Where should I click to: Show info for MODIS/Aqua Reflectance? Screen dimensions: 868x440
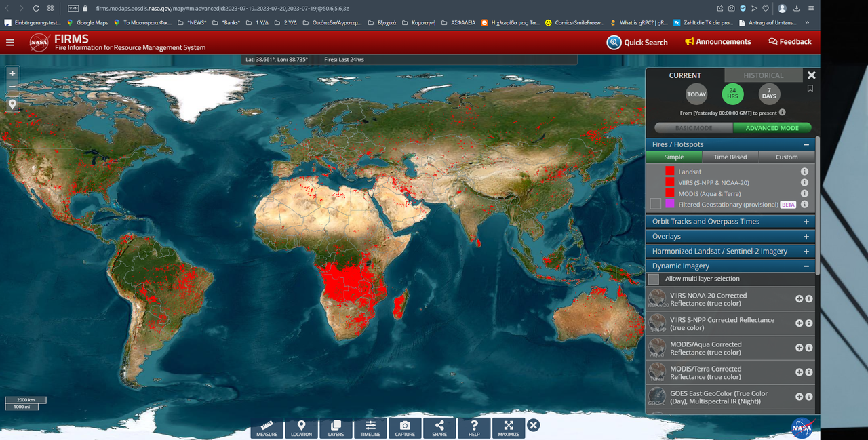point(809,348)
